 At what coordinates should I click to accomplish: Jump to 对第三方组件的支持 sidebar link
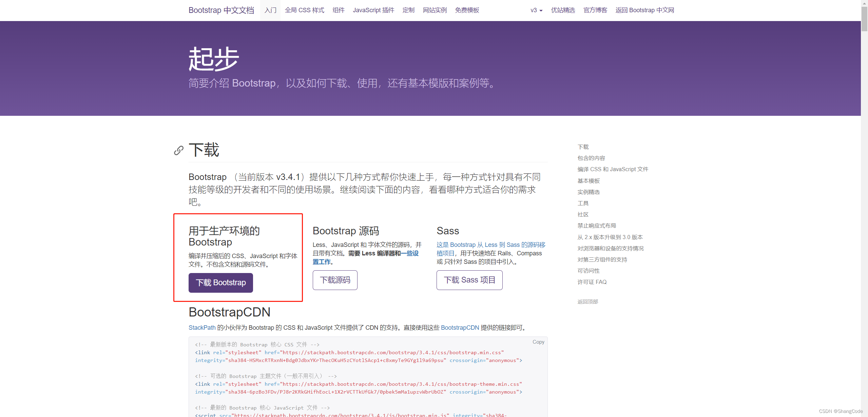602,260
